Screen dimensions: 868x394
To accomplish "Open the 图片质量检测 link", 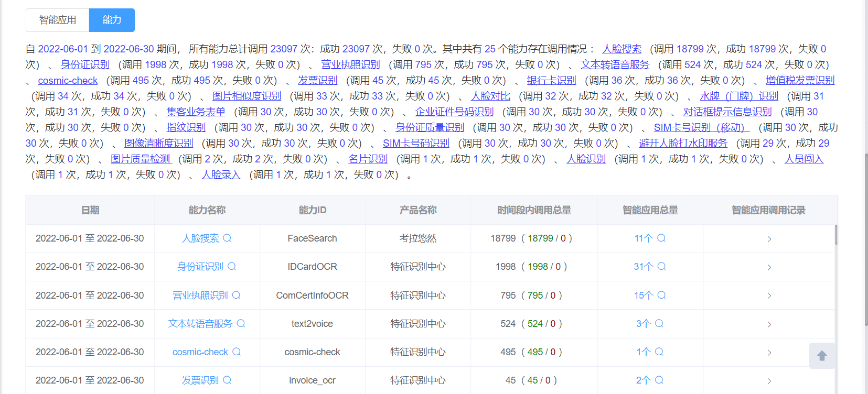I will click(141, 159).
